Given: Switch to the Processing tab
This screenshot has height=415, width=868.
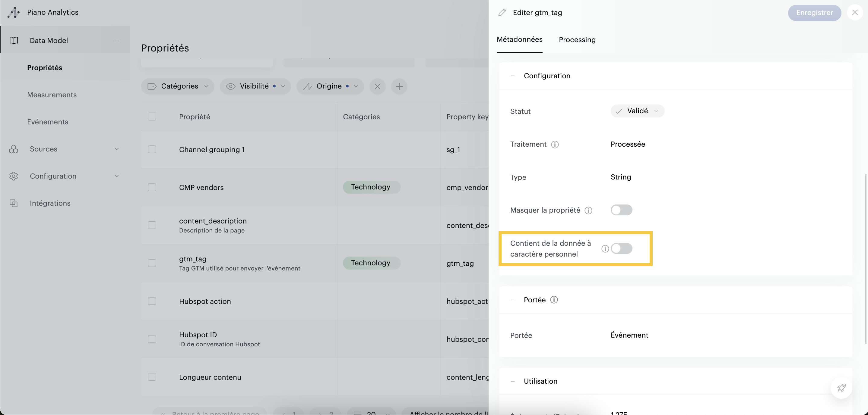Looking at the screenshot, I should coord(577,40).
